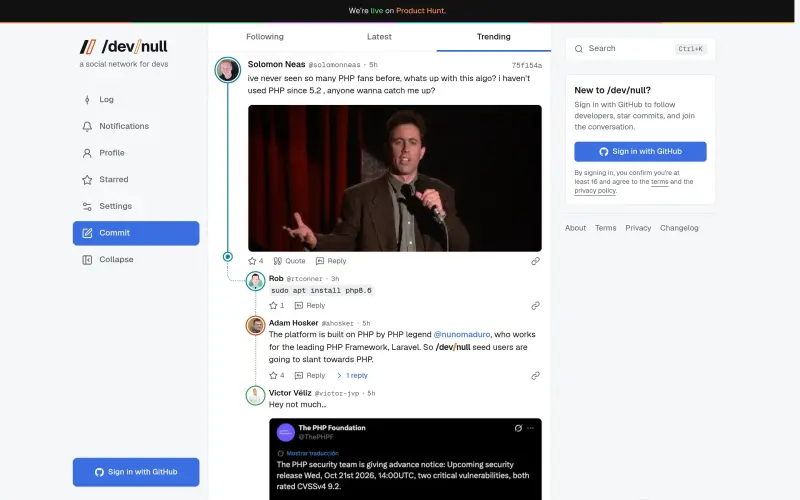Reply to Adam Hosker's comment

pyautogui.click(x=310, y=376)
